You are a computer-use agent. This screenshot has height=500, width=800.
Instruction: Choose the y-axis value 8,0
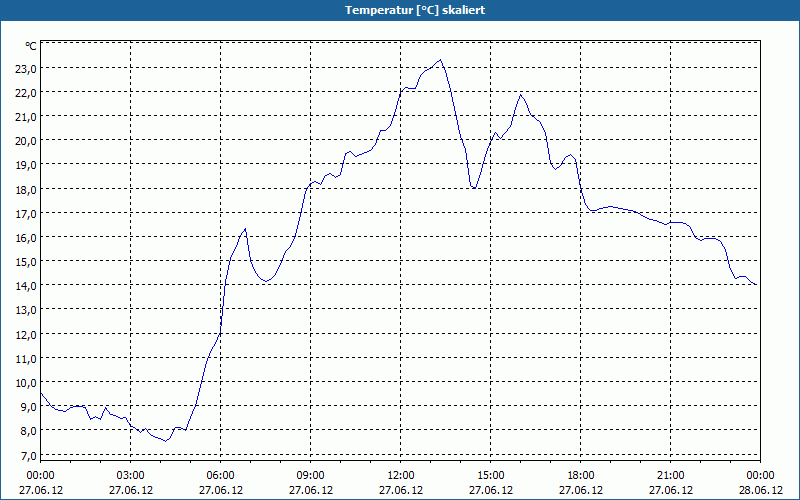[x=28, y=431]
